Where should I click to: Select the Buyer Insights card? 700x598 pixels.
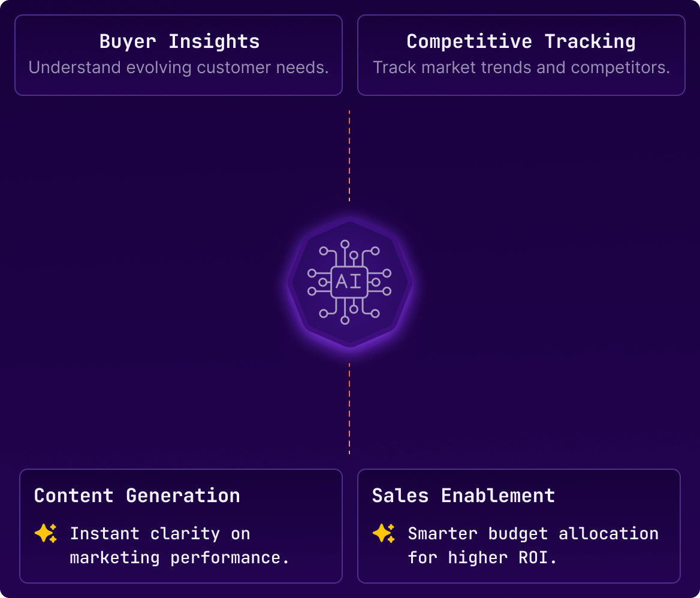tap(179, 55)
